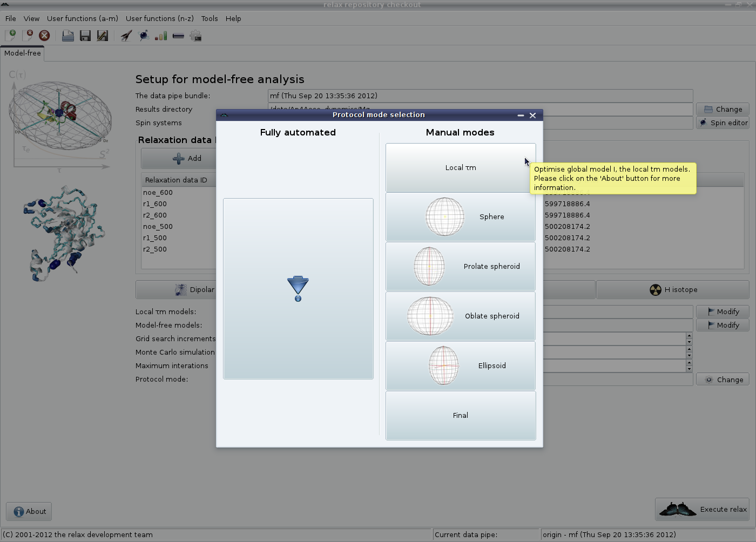Choose the Prolate spheroid mode
756x542 pixels.
click(460, 266)
